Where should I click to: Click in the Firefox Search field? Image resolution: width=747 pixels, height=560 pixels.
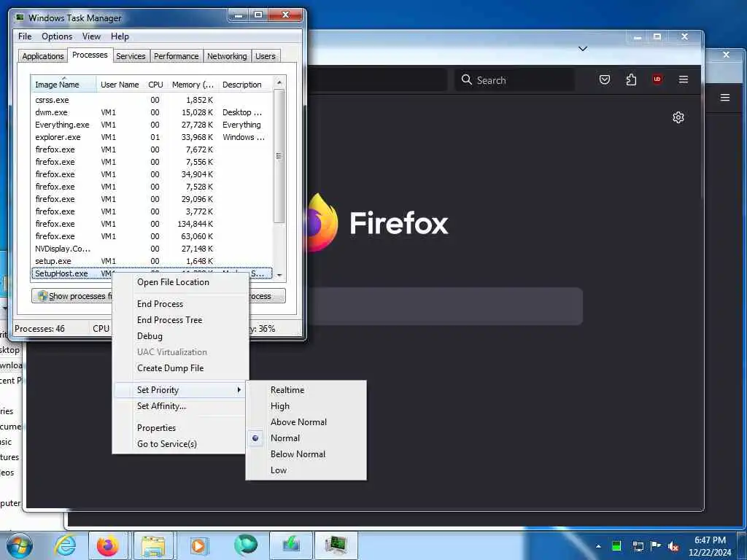514,79
